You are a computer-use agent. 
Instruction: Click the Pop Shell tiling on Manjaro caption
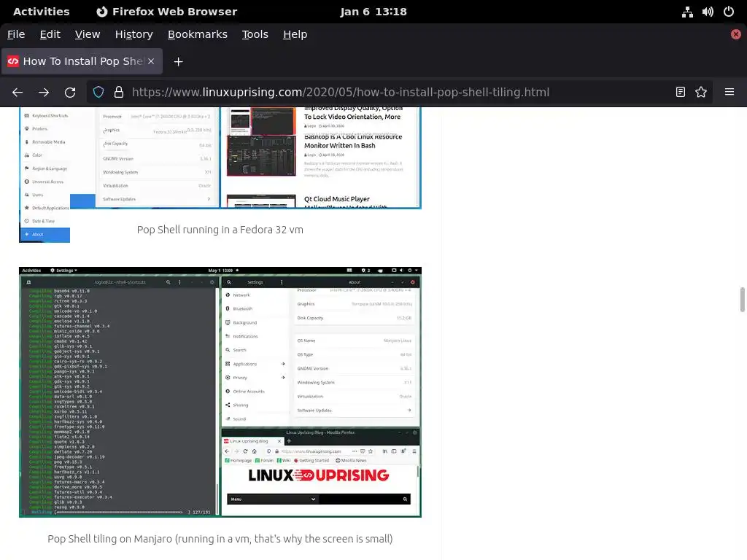pos(220,539)
